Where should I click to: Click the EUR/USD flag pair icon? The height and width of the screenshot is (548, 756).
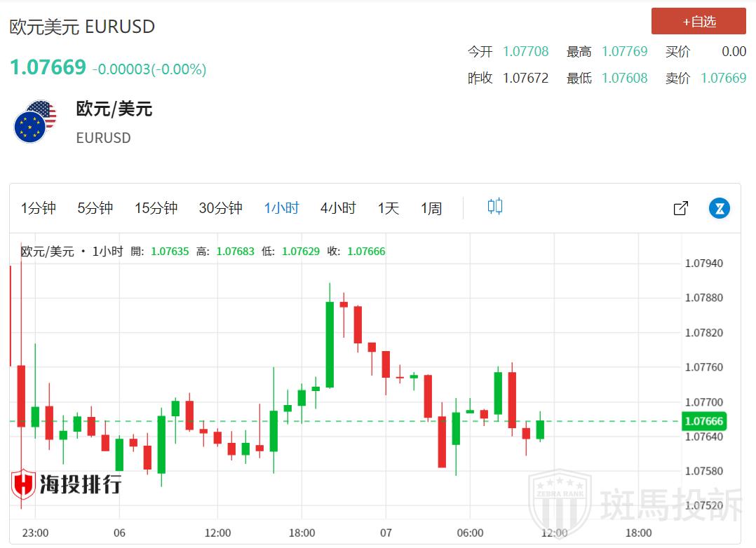(x=35, y=122)
